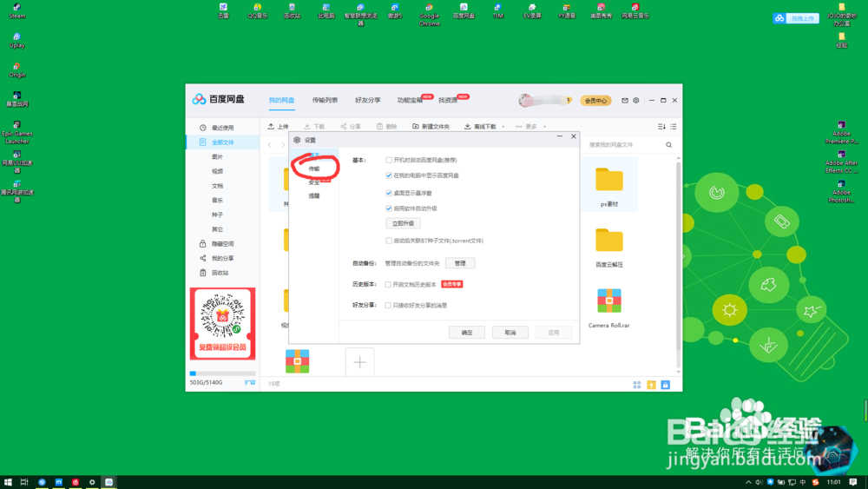Open the mail icon in Baidu Netdisk header

pyautogui.click(x=624, y=100)
